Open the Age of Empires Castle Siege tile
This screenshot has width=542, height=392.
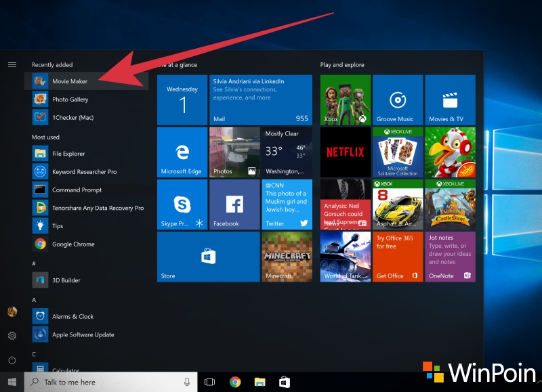point(450,204)
